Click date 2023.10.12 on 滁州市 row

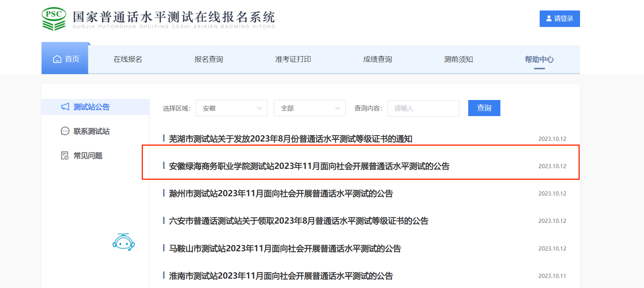(552, 194)
